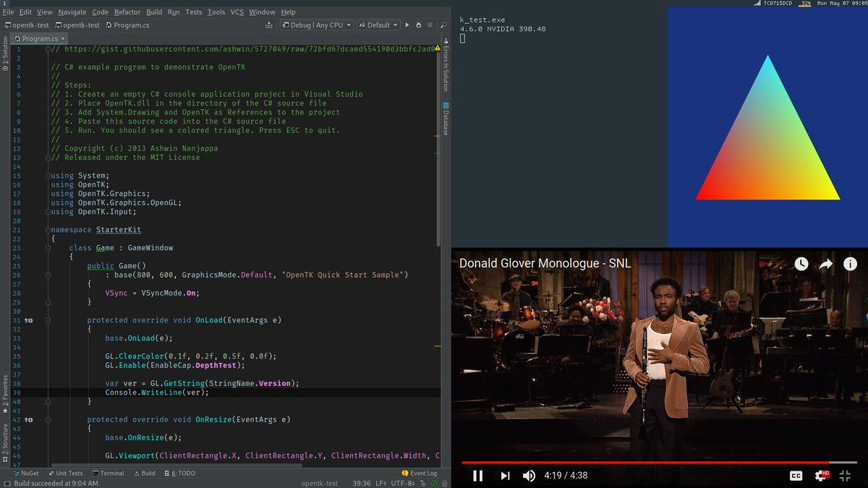The width and height of the screenshot is (868, 488).
Task: Start debugging with the bug icon
Action: coord(418,25)
